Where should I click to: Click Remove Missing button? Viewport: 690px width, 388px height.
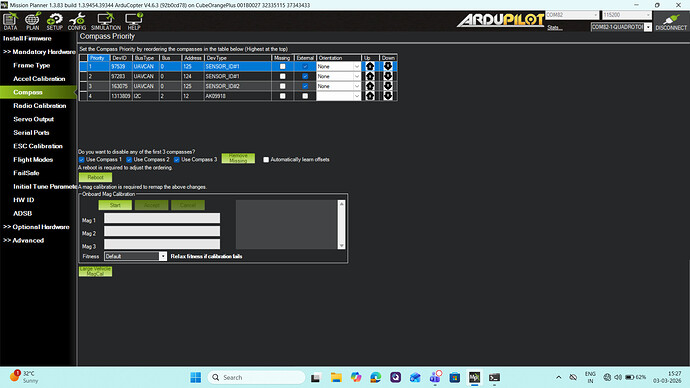238,158
